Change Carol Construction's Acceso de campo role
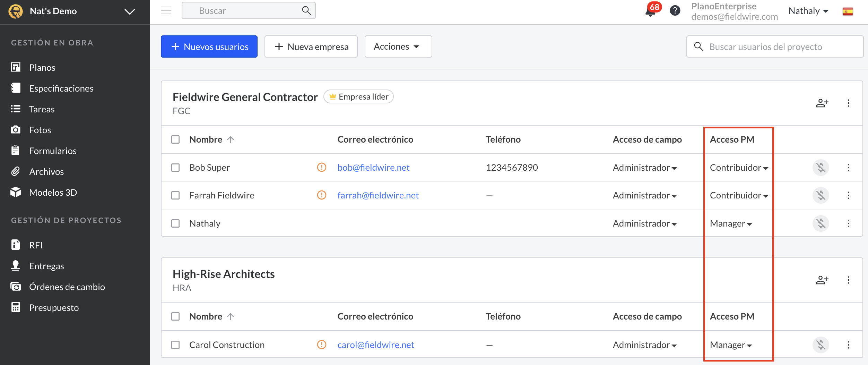Image resolution: width=868 pixels, height=365 pixels. pyautogui.click(x=645, y=345)
